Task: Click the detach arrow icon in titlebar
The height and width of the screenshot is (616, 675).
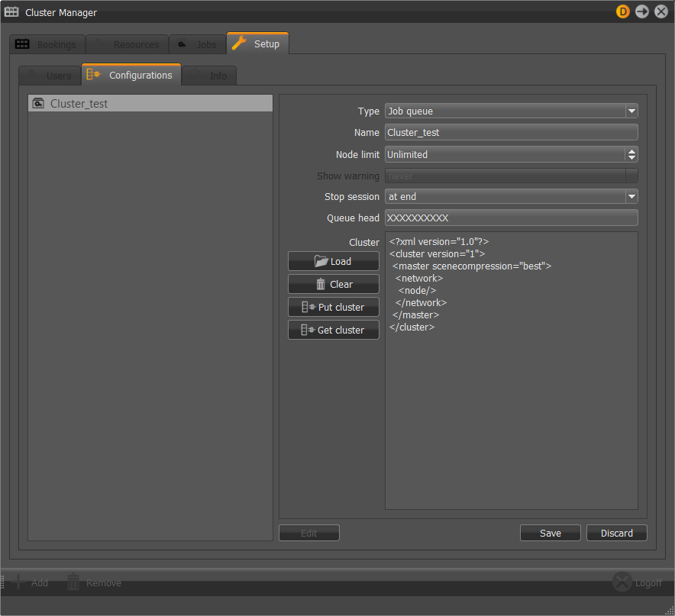Action: [x=641, y=11]
